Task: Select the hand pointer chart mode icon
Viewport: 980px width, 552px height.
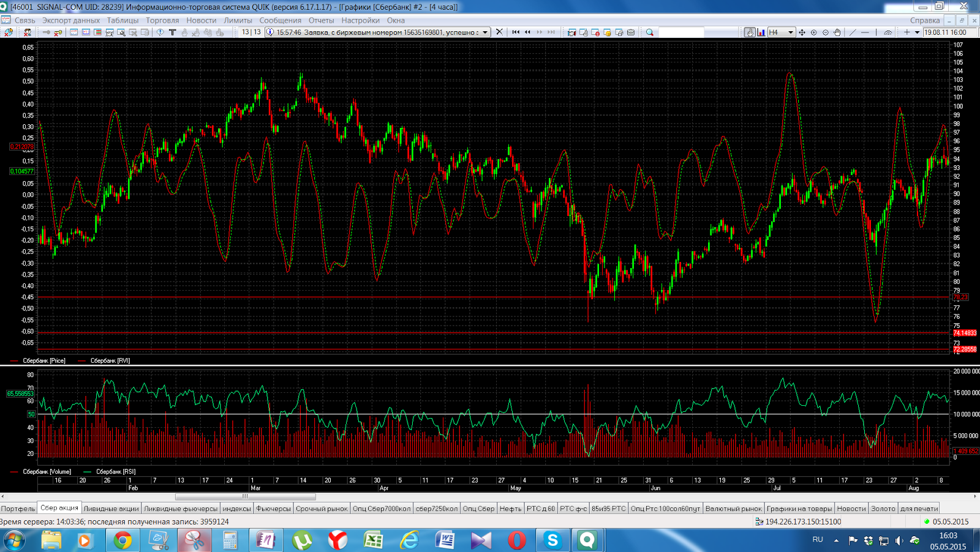Action: [x=750, y=32]
